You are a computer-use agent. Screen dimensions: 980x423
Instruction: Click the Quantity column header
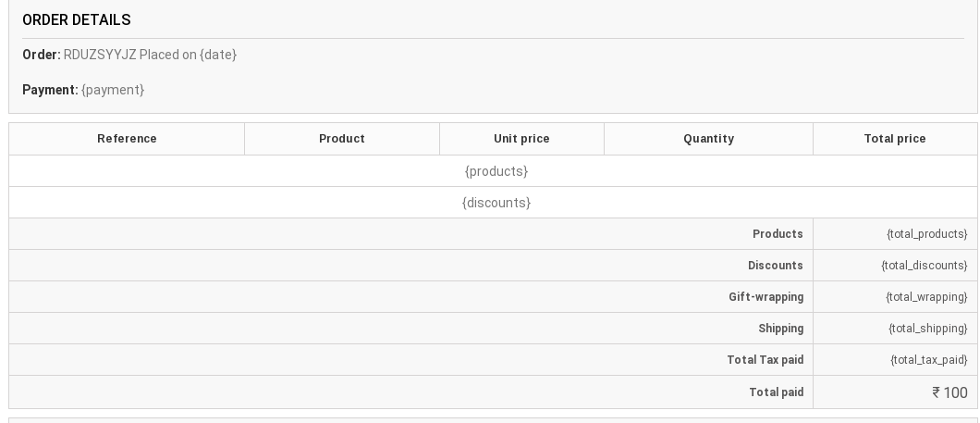tap(708, 139)
